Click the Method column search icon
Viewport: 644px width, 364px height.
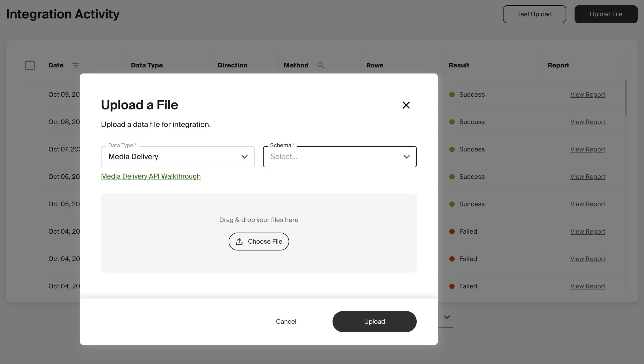(x=320, y=65)
